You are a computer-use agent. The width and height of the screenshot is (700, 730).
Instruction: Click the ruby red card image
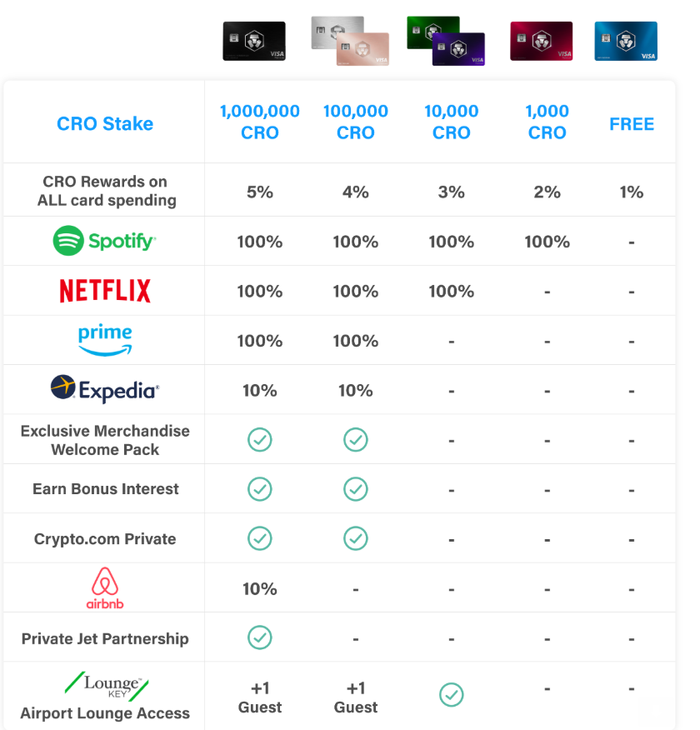point(542,41)
